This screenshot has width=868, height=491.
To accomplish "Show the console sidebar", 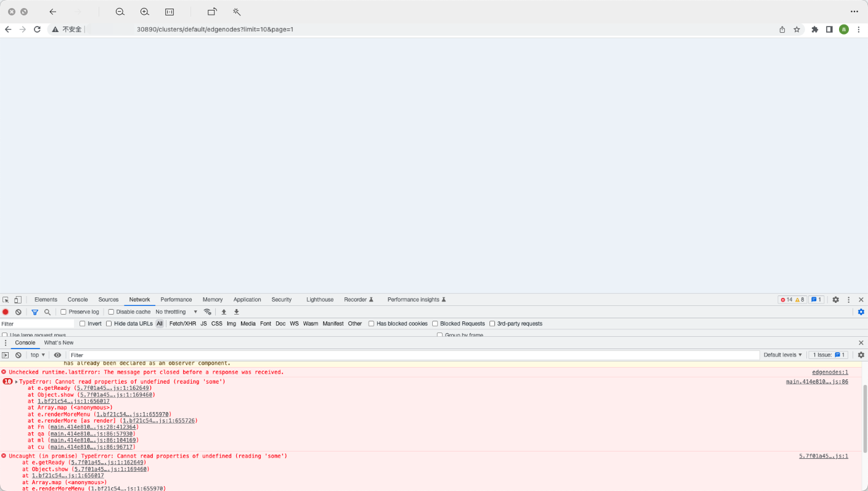I will (x=6, y=355).
